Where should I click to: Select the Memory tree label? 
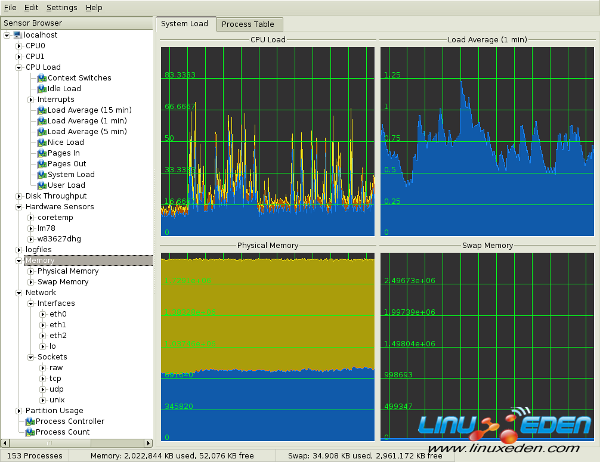(40, 261)
